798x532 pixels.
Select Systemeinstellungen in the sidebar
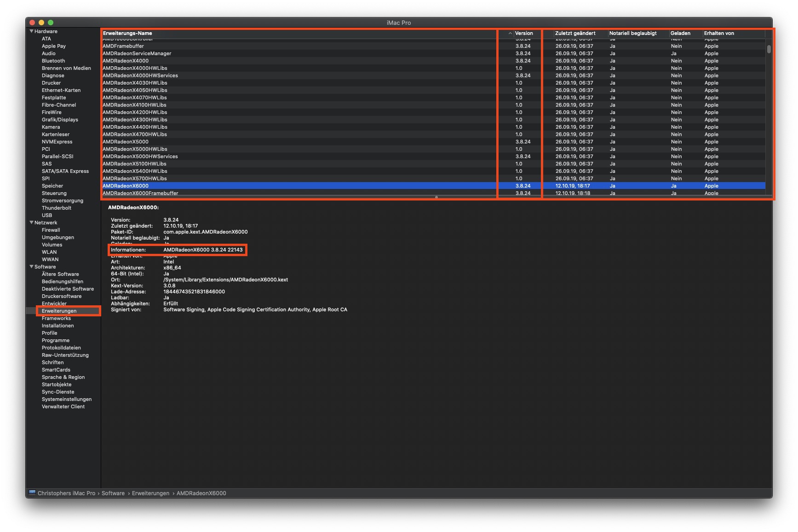(67, 399)
